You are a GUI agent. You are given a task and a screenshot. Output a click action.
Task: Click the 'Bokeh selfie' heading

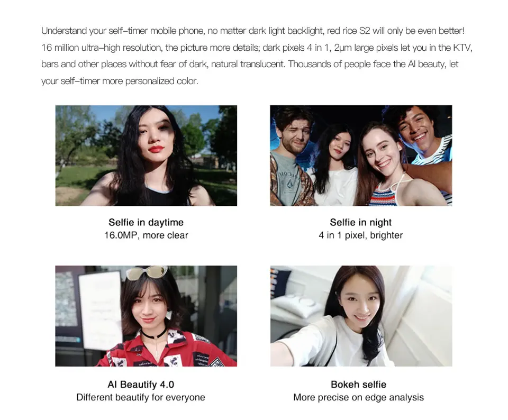click(x=359, y=385)
